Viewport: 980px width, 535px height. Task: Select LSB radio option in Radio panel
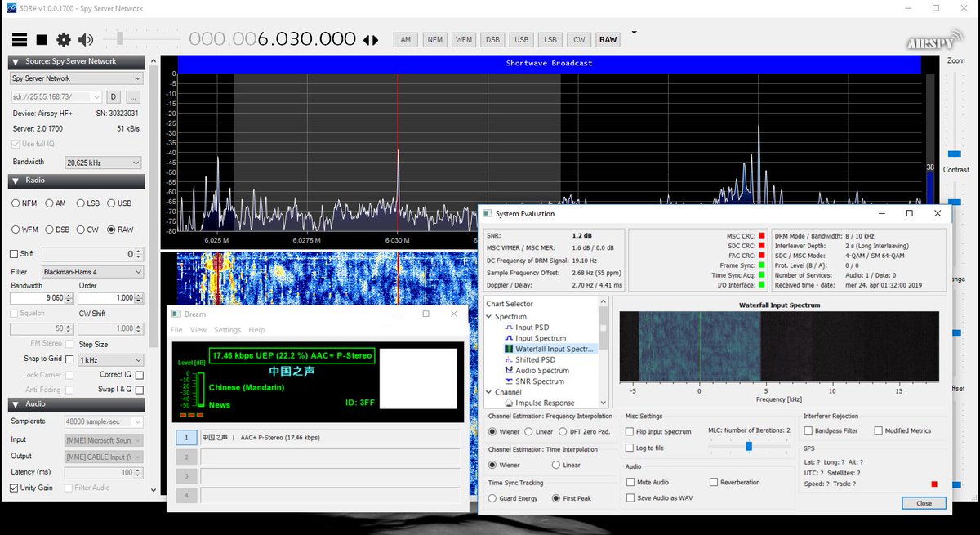coord(88,203)
